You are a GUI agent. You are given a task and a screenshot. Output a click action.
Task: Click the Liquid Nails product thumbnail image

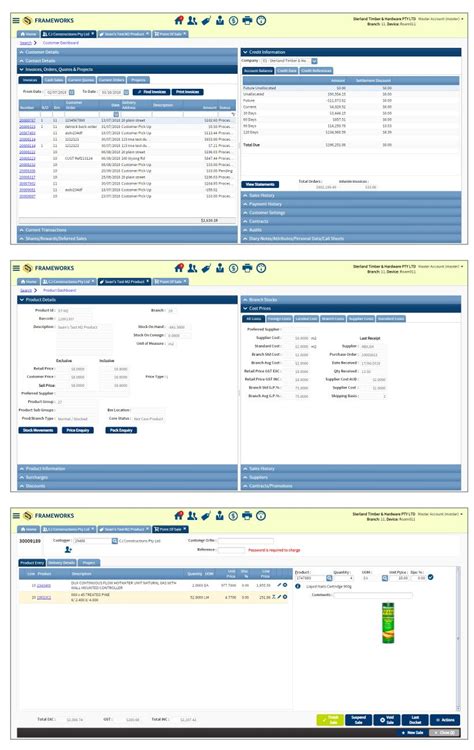point(388,623)
